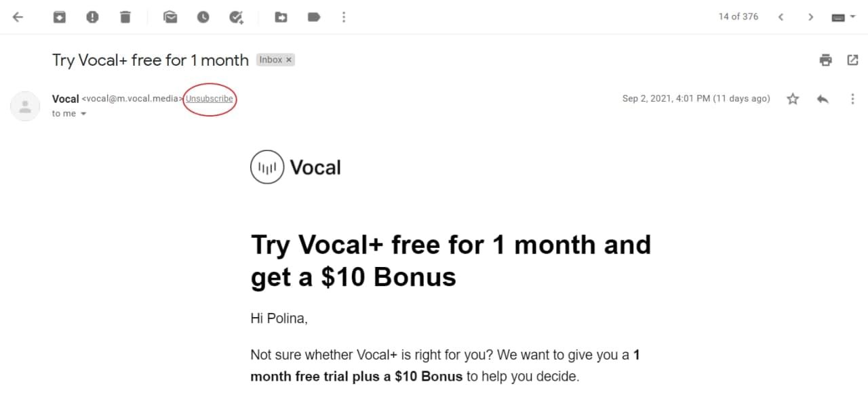Expand recipient details next to "to me"
868x393 pixels.
pyautogui.click(x=83, y=114)
